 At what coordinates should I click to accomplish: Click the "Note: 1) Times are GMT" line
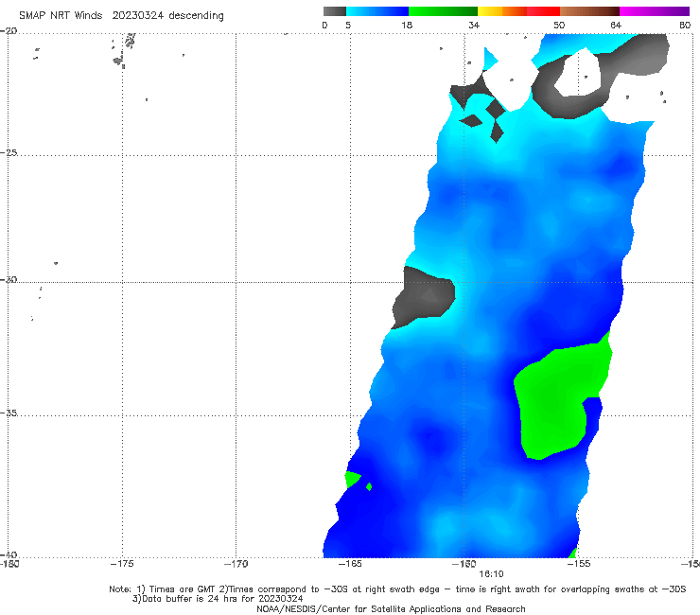pyautogui.click(x=397, y=589)
